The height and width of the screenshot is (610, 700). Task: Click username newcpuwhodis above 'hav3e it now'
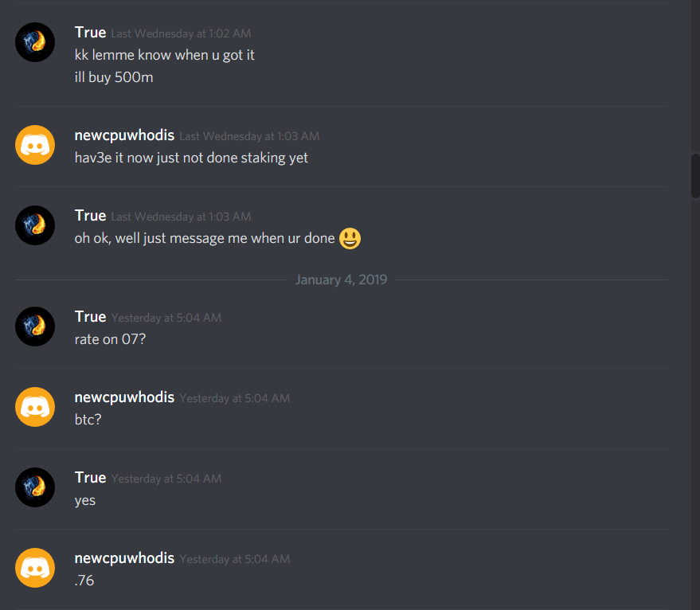click(x=124, y=135)
